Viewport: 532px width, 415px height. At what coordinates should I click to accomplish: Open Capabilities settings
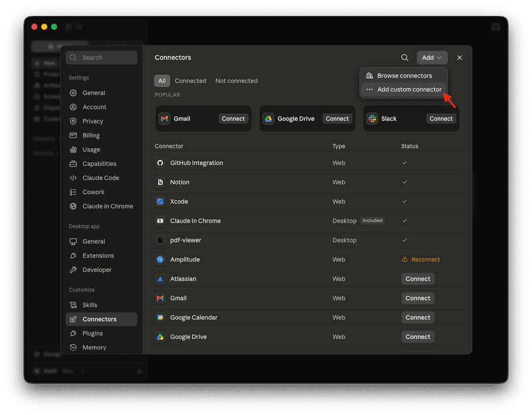click(x=102, y=164)
